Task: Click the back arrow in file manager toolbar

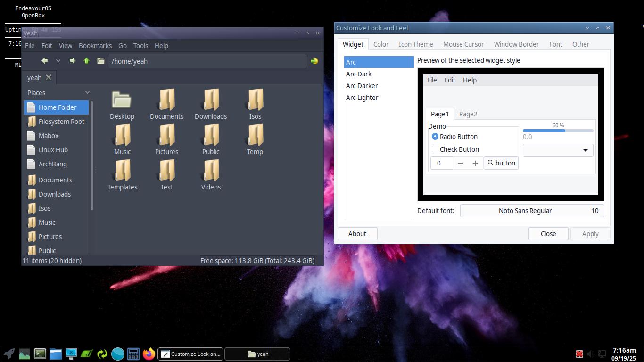Action: pos(44,61)
